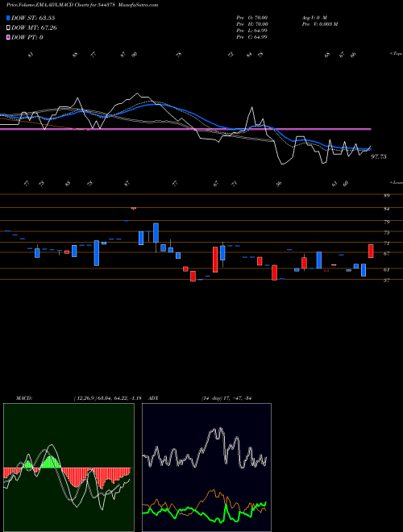Click the 61 price axis label
The width and height of the screenshot is (403, 532).
tap(386, 270)
